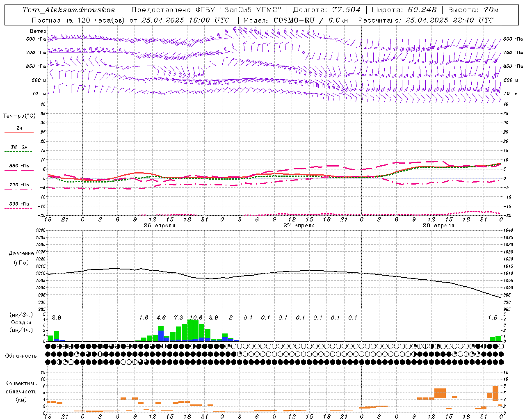Click the Осадки precipitation panel title
The image size is (525, 420).
(x=21, y=322)
